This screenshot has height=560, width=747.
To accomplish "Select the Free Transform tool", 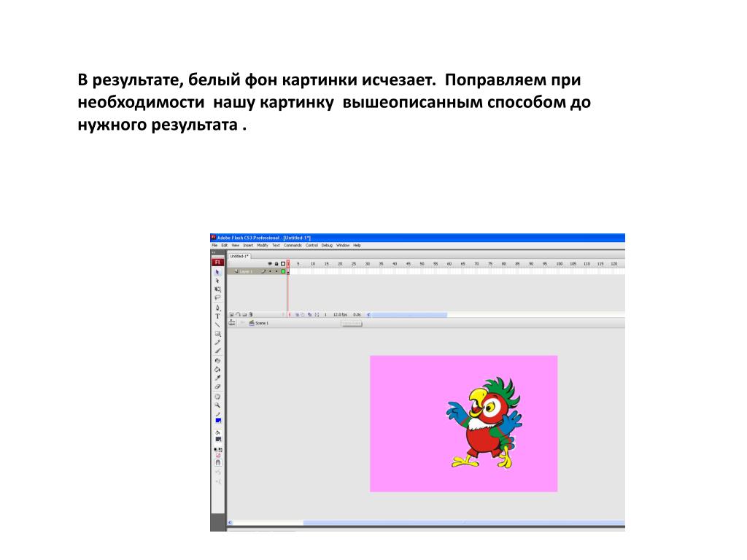I will [217, 289].
